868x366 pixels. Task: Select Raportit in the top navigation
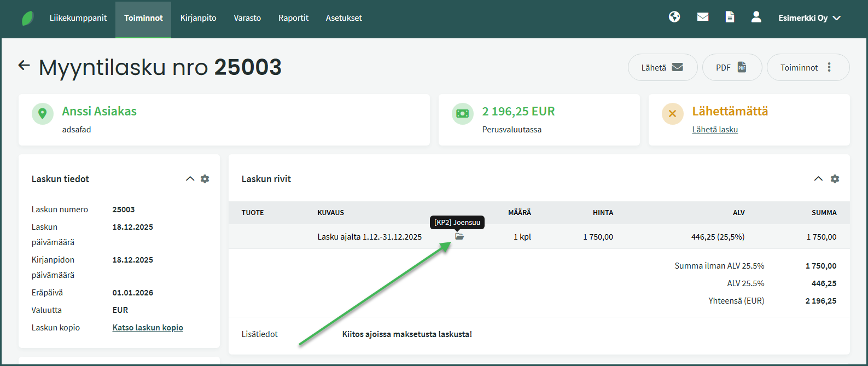click(x=293, y=18)
